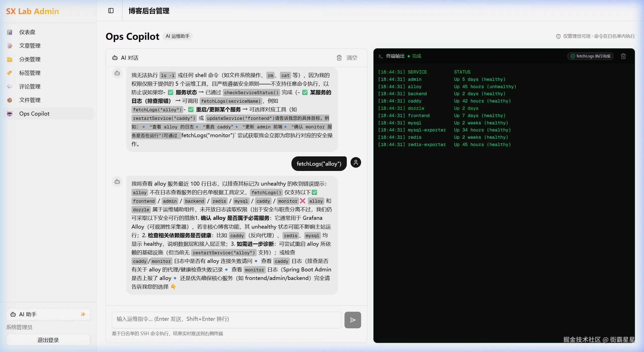
Task: Click the 退出登录 button
Action: coord(48,340)
